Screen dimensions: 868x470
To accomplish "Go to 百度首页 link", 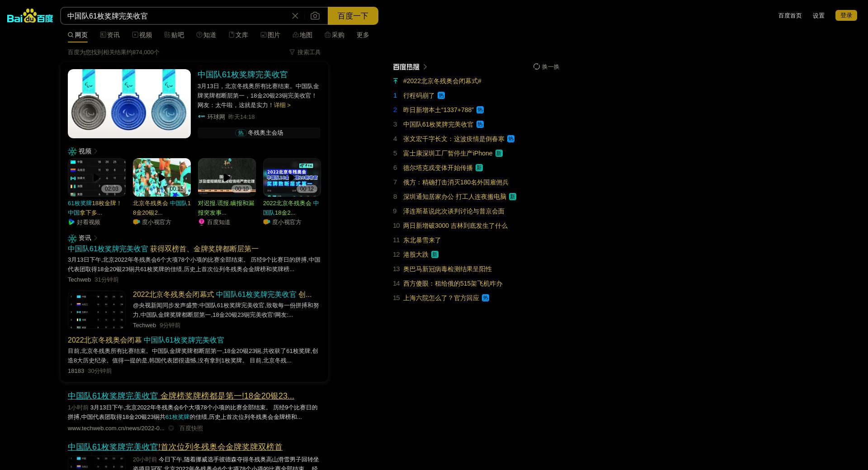I will pos(790,15).
